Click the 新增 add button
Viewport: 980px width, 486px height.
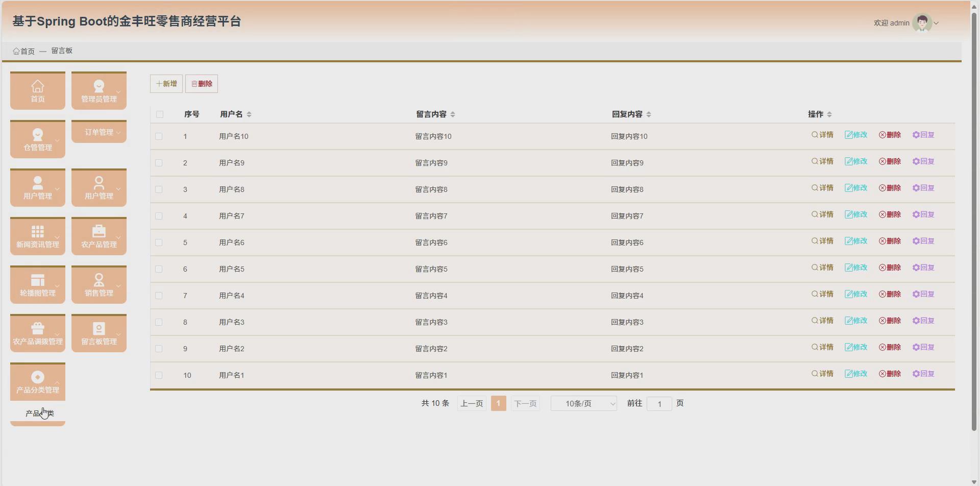tap(166, 84)
